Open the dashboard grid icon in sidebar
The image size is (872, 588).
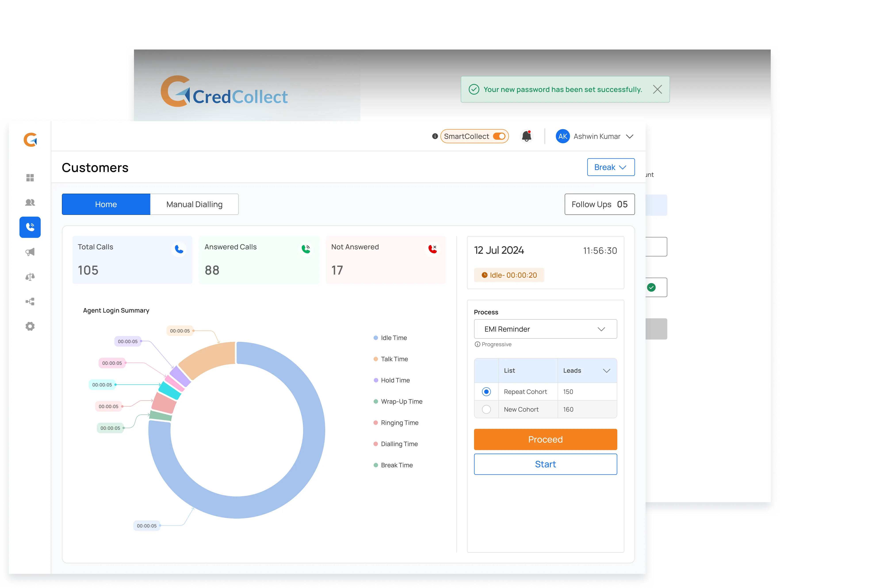pos(30,178)
